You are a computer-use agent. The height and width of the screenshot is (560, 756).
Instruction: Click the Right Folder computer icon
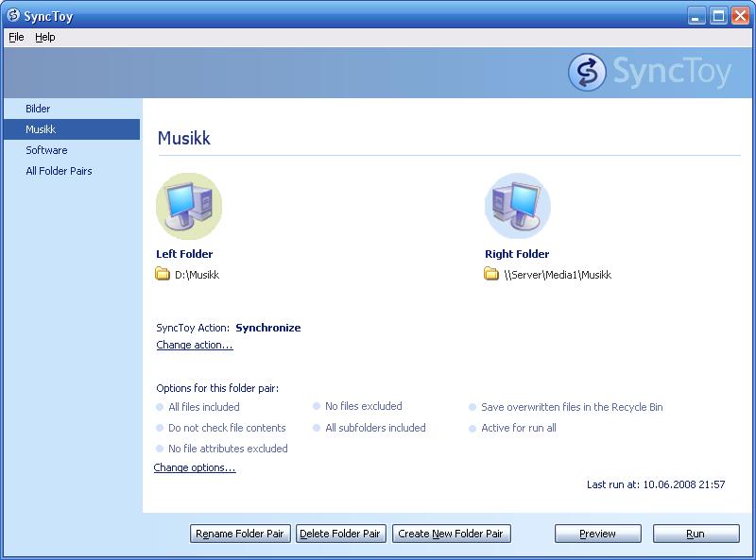pyautogui.click(x=518, y=206)
